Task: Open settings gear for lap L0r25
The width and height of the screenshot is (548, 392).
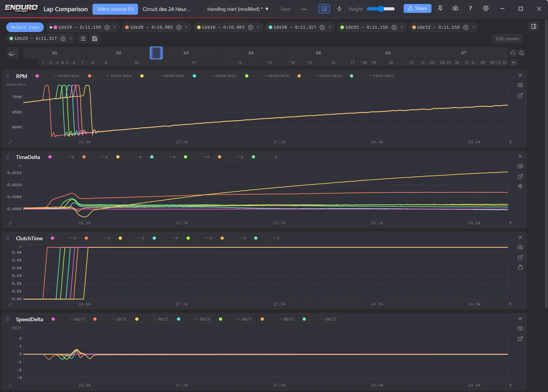Action: (x=394, y=27)
